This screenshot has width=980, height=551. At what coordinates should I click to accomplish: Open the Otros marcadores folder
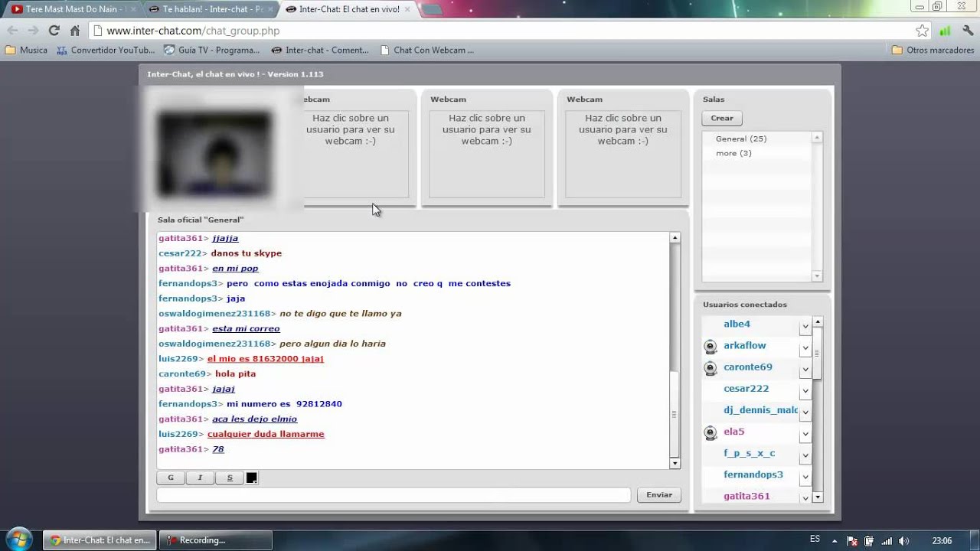(x=933, y=50)
